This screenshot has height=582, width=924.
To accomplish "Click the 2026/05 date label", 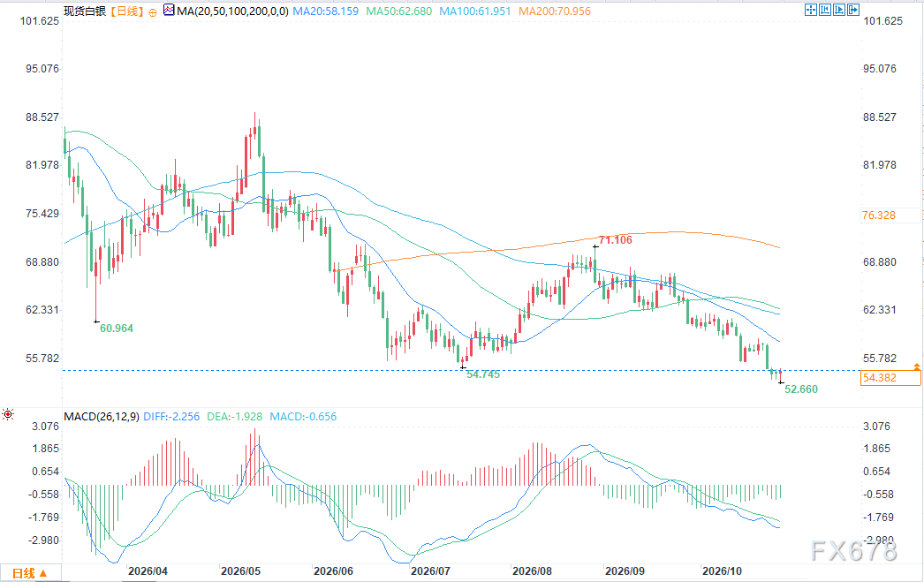I will [x=240, y=571].
